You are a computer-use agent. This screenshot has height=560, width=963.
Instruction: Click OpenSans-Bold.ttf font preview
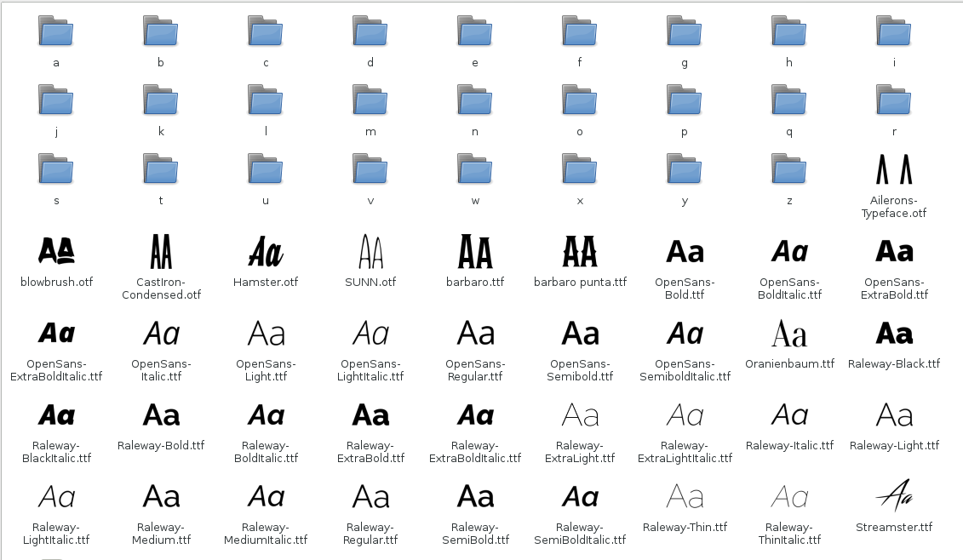pos(685,252)
